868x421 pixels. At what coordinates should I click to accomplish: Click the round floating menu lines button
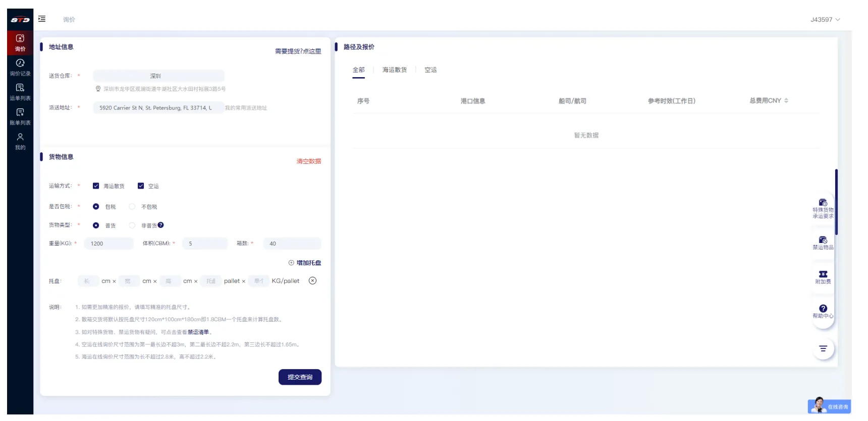pyautogui.click(x=823, y=348)
